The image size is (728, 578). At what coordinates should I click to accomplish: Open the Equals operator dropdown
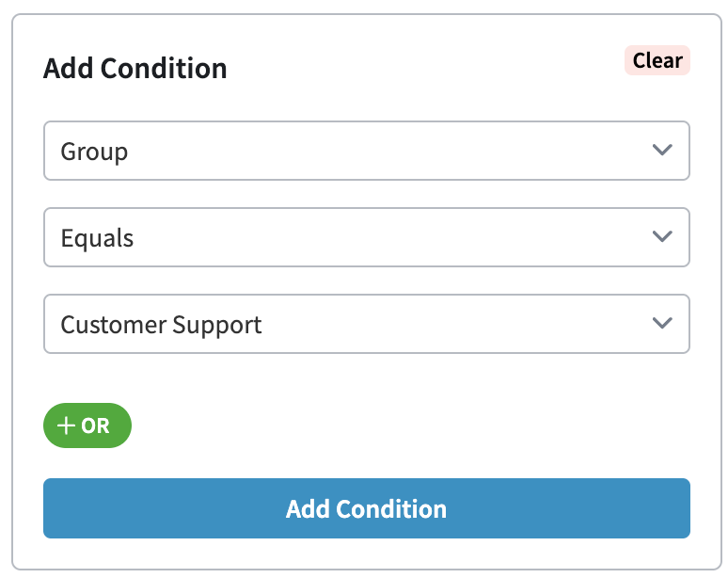pyautogui.click(x=366, y=237)
